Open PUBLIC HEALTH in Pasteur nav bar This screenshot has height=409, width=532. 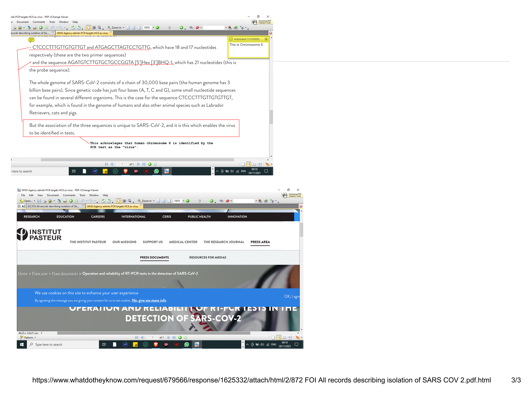point(199,217)
